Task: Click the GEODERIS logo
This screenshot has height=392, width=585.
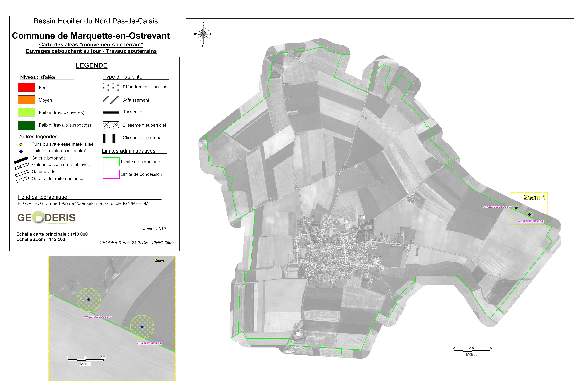Action: pos(46,217)
